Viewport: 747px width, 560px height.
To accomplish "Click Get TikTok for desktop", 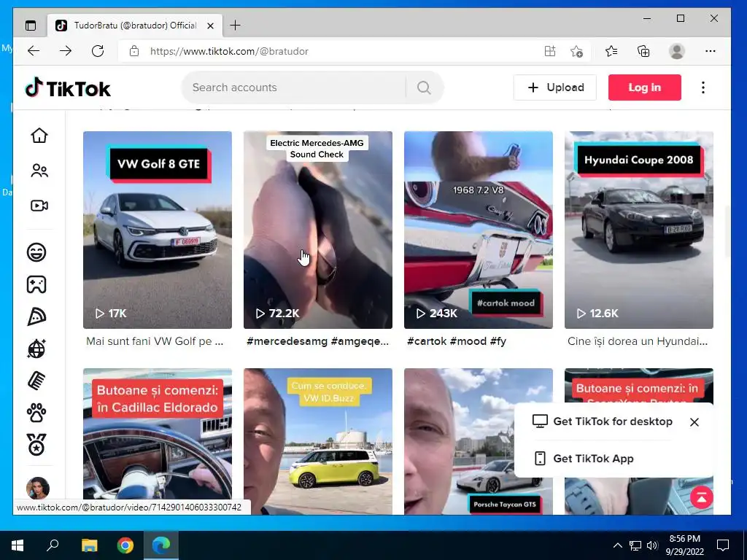I will (x=603, y=421).
